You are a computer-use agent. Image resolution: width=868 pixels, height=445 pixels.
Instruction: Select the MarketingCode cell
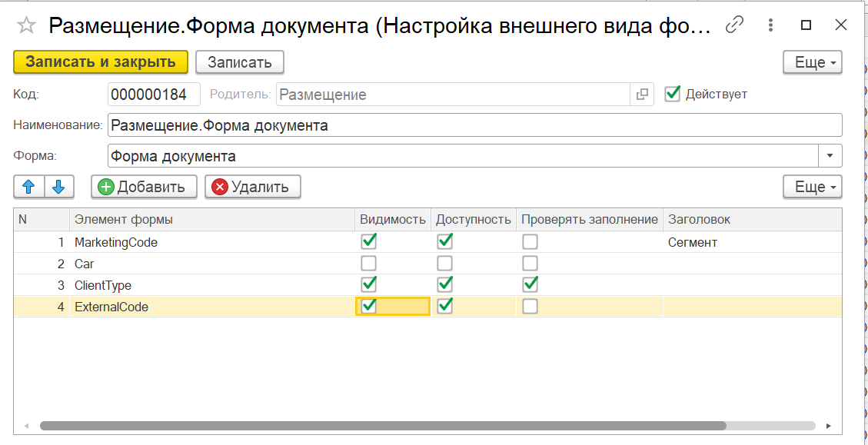[212, 242]
